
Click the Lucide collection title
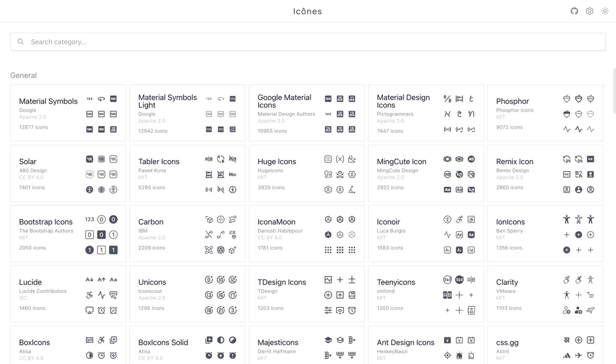[30, 282]
